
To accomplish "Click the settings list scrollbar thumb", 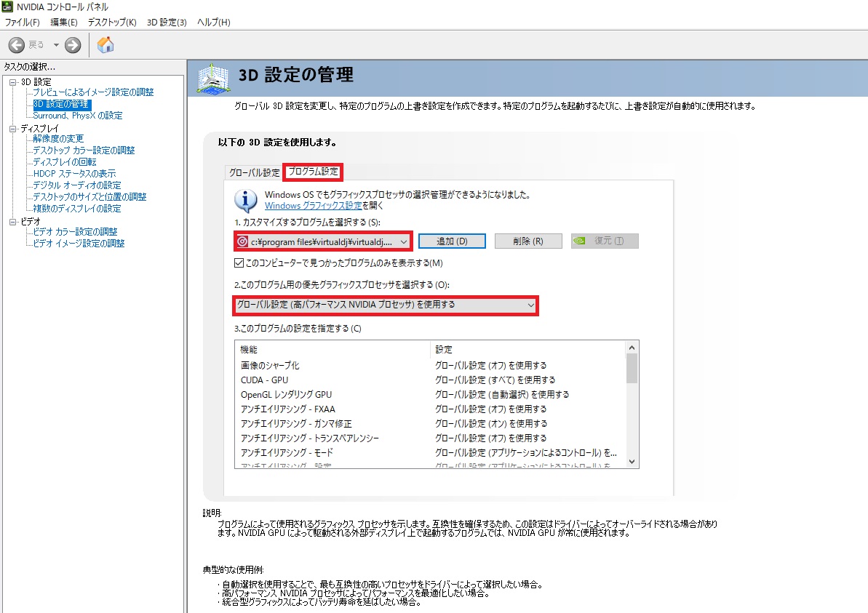I will point(632,369).
